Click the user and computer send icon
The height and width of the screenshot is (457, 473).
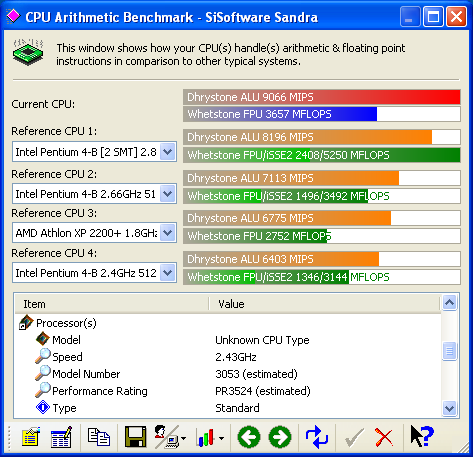[170, 437]
